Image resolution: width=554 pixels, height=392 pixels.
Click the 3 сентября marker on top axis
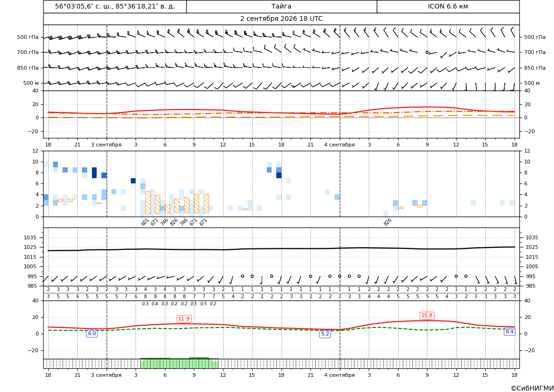coord(106,145)
